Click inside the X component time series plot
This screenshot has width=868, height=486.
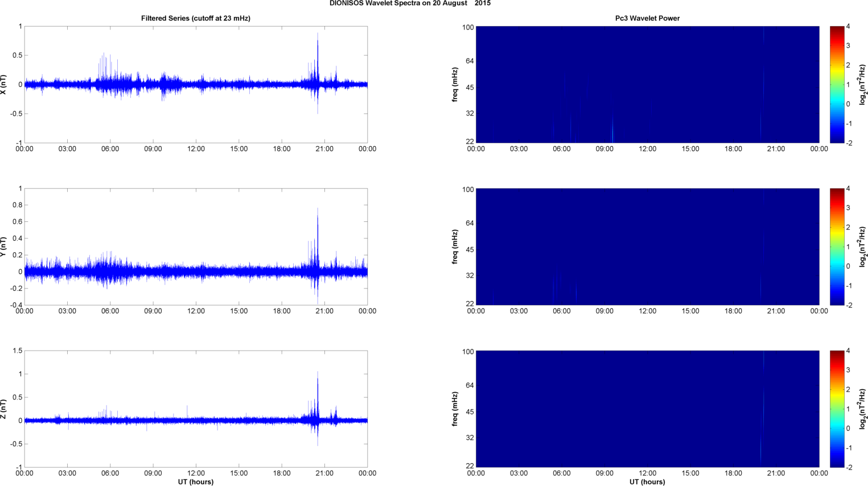pos(196,84)
